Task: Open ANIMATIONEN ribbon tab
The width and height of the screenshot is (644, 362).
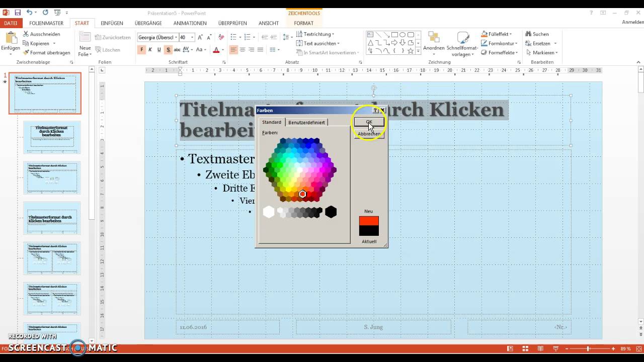Action: click(x=190, y=23)
